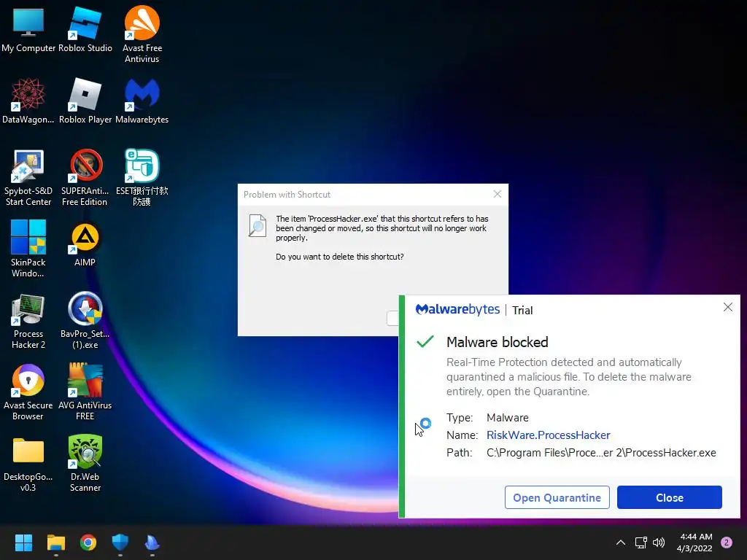Click the file path ProcessHacker.exe text
Viewport: 747px width, 560px height.
601,452
